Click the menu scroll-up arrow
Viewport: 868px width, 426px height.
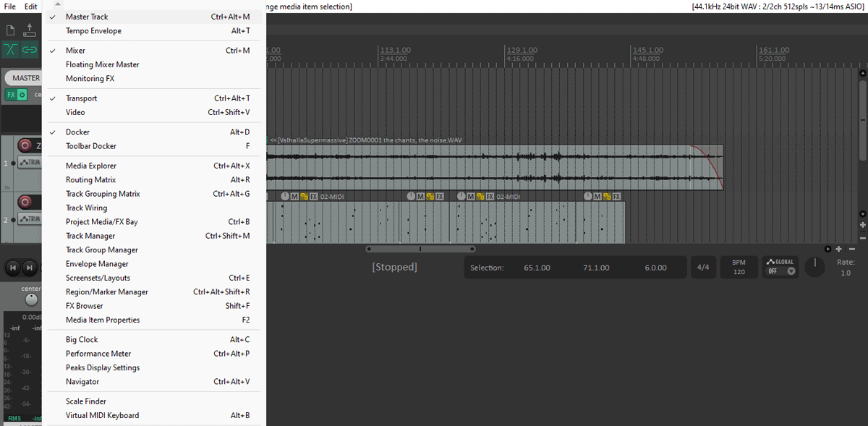(58, 4)
